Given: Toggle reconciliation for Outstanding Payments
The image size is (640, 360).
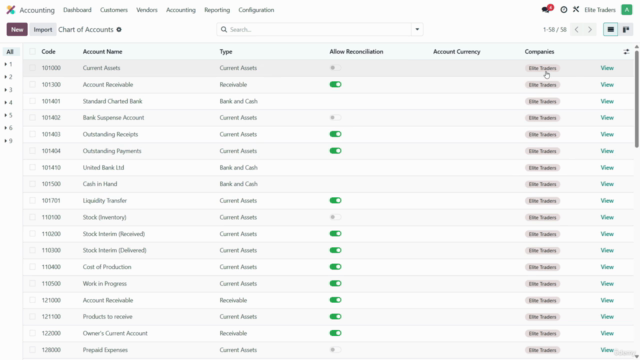Looking at the screenshot, I should (x=336, y=151).
